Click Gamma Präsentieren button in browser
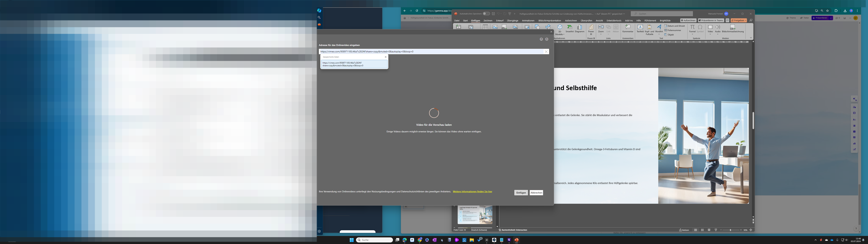The height and width of the screenshot is (244, 868). 821,18
